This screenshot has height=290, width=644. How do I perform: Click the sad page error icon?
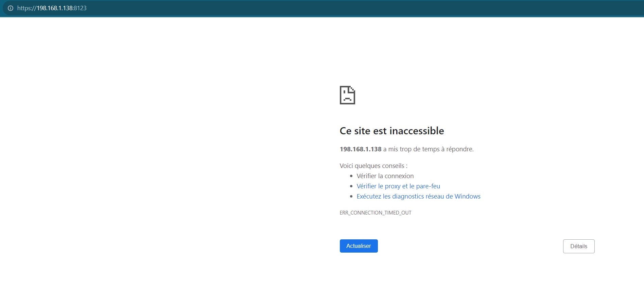click(347, 95)
